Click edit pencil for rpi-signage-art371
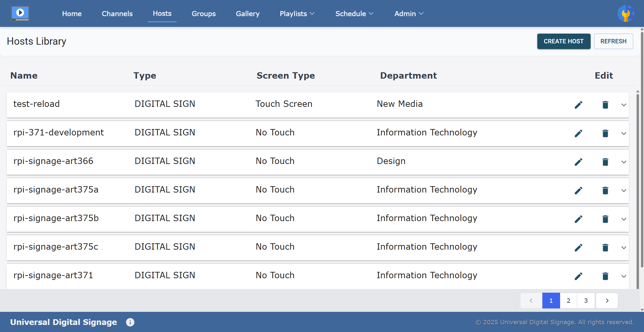This screenshot has width=644, height=332. click(x=578, y=276)
